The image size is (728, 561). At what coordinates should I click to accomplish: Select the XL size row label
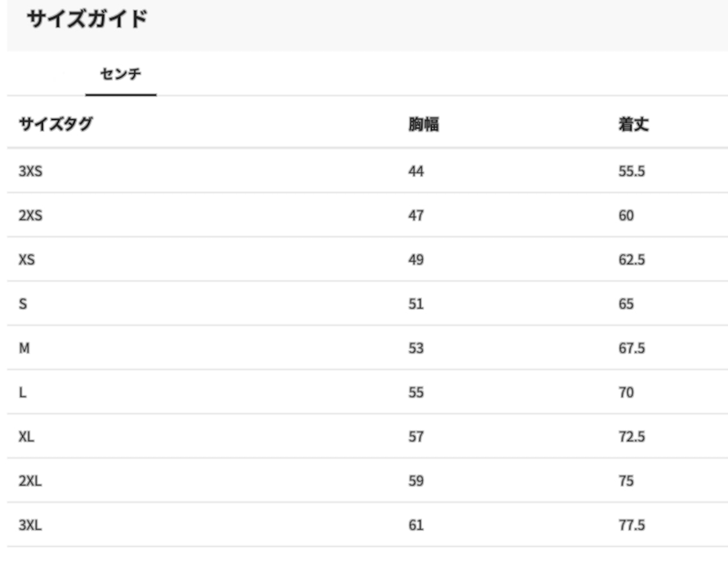point(26,437)
